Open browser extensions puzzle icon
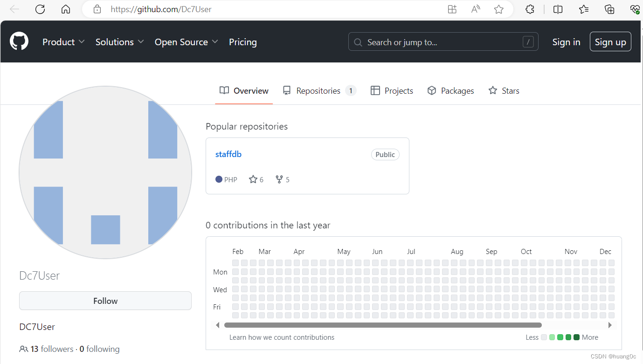The height and width of the screenshot is (364, 643). coord(530,9)
